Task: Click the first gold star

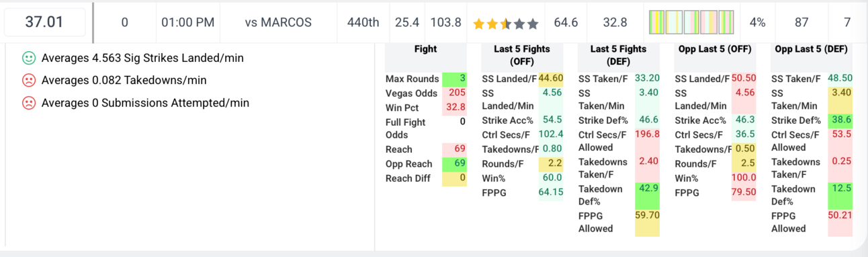Action: [479, 24]
